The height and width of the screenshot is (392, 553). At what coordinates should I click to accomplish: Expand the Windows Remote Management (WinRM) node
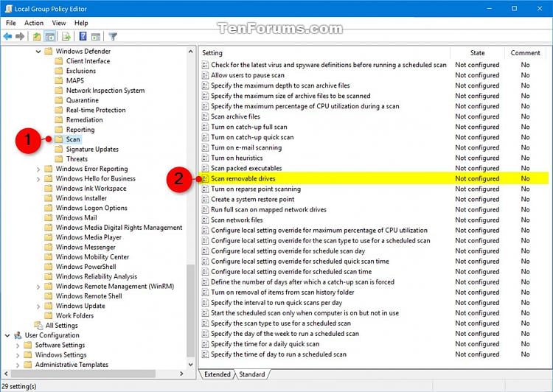(38, 287)
